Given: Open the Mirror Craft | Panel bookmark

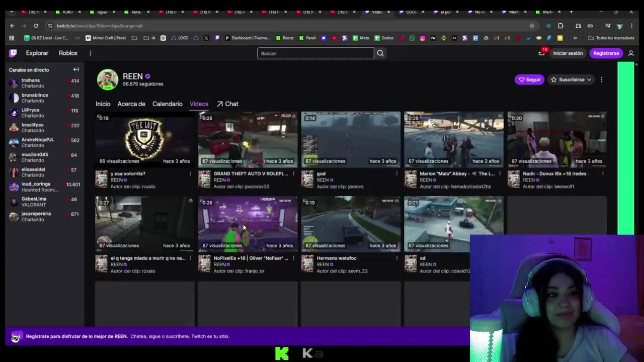Looking at the screenshot, I should (106, 38).
